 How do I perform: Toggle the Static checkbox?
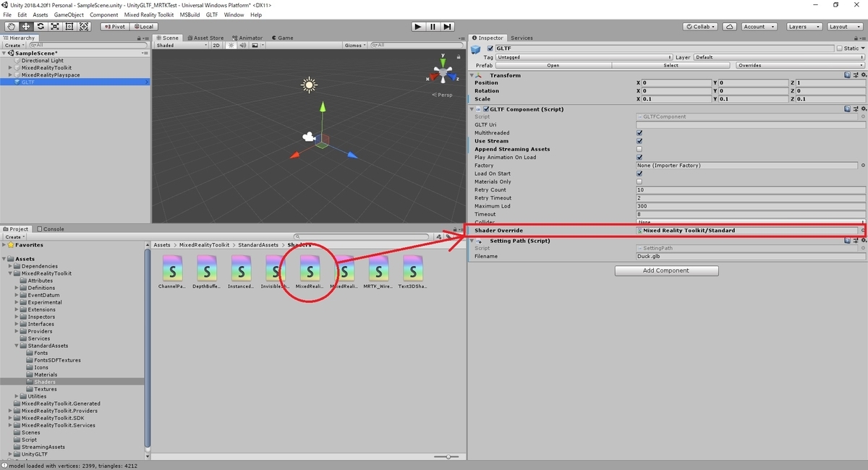coord(840,48)
